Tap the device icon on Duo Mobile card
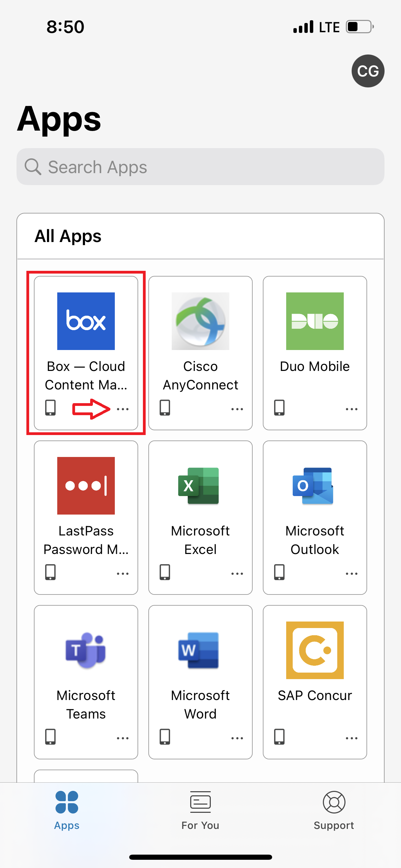Image resolution: width=401 pixels, height=868 pixels. click(x=279, y=408)
